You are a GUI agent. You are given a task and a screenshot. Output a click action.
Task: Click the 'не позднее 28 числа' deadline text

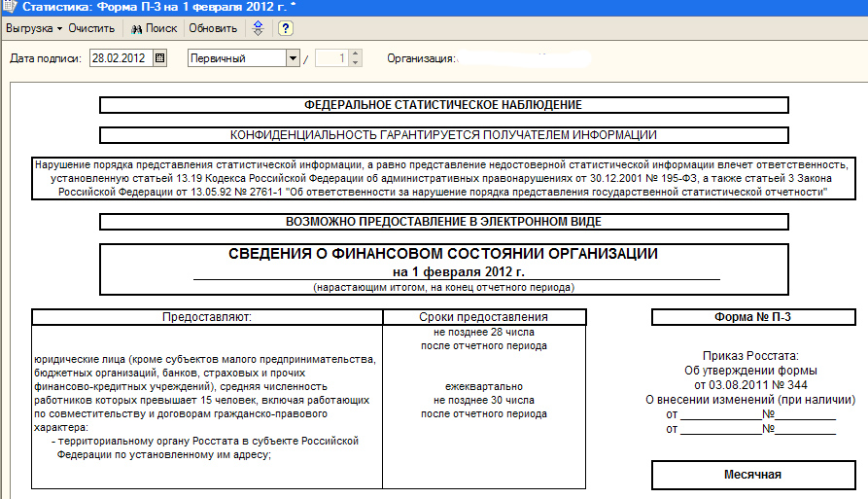484,332
